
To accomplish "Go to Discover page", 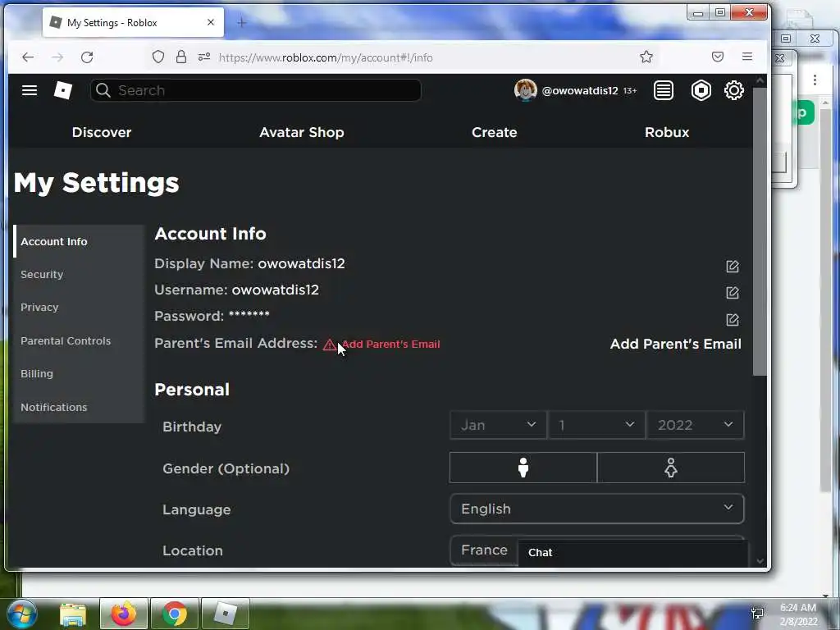I will 102,132.
